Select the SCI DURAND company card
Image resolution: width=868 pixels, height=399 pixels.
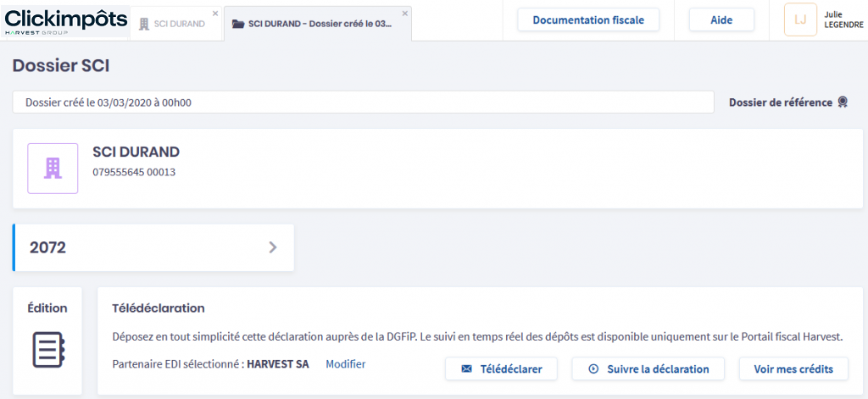[x=437, y=168]
